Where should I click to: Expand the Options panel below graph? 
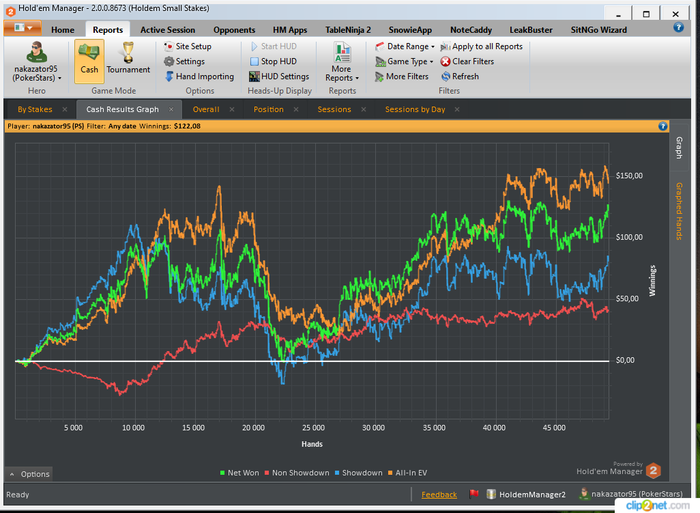click(x=29, y=474)
